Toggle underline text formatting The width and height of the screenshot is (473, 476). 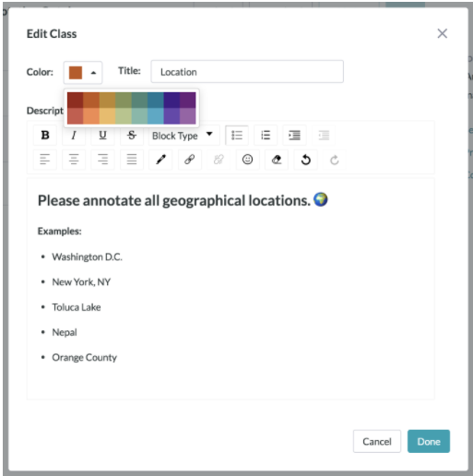102,135
